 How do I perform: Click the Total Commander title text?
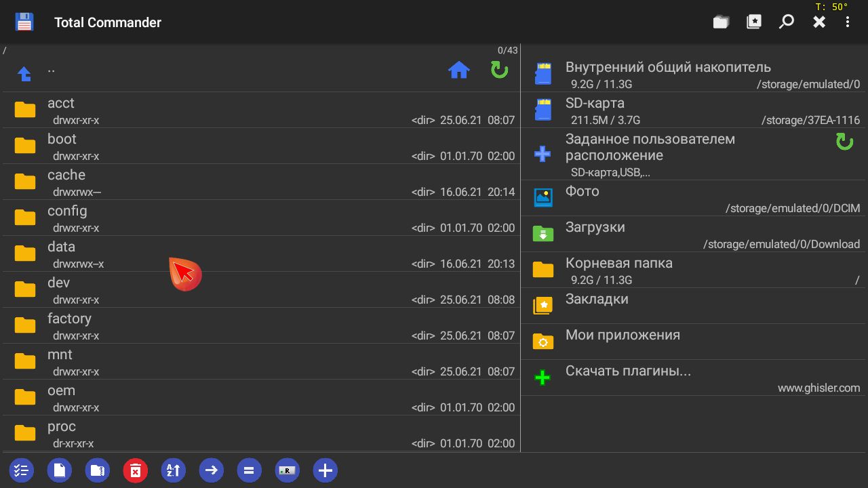click(x=108, y=22)
